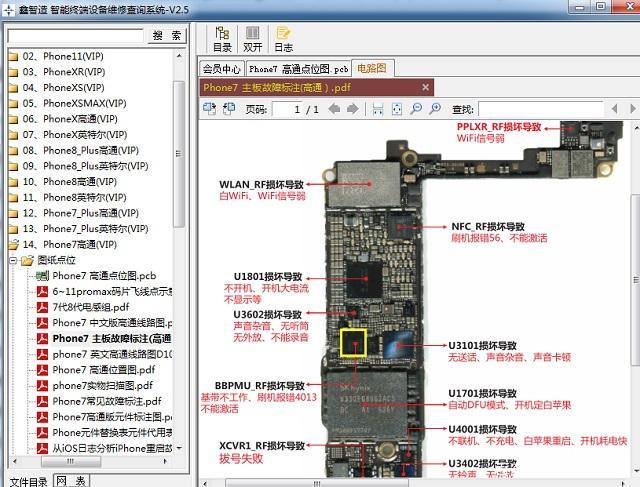Open the 11、Phone8英特尔(VIP) folder

75,198
